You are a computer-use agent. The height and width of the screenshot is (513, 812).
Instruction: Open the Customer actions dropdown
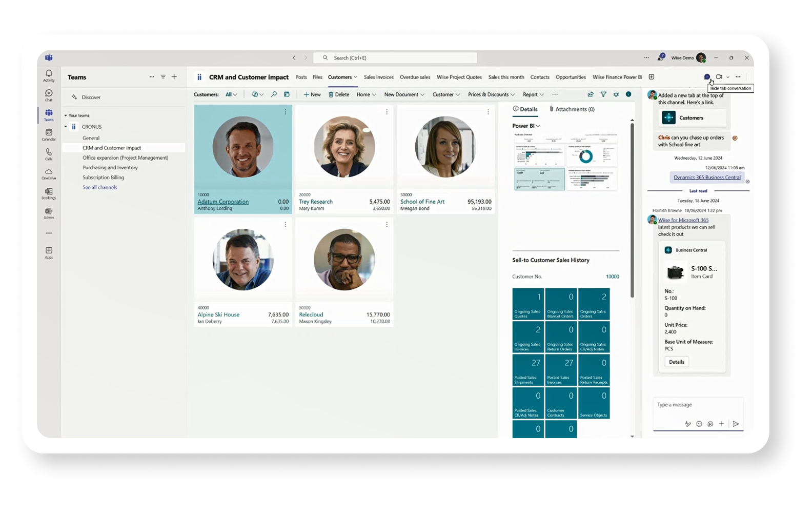(446, 94)
